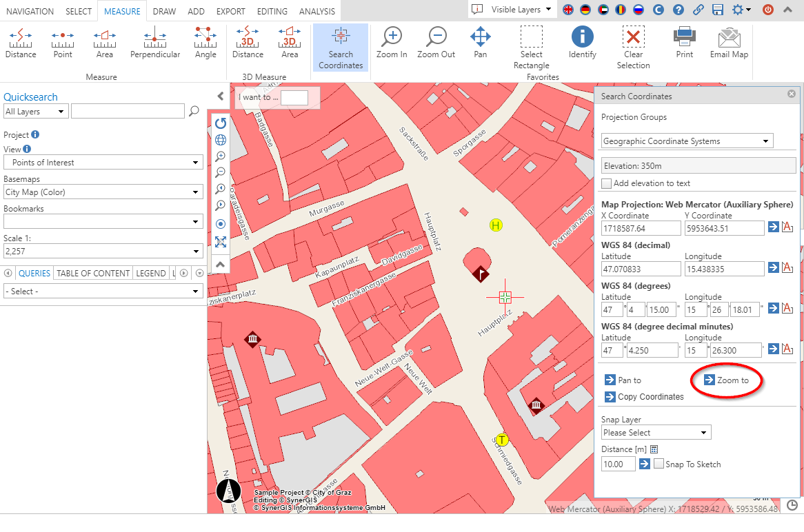The height and width of the screenshot is (532, 804).
Task: Select the Angle measurement tool
Action: 205,43
